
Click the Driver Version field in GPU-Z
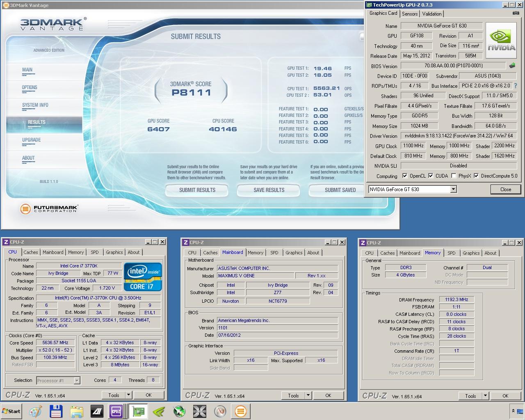tap(458, 136)
